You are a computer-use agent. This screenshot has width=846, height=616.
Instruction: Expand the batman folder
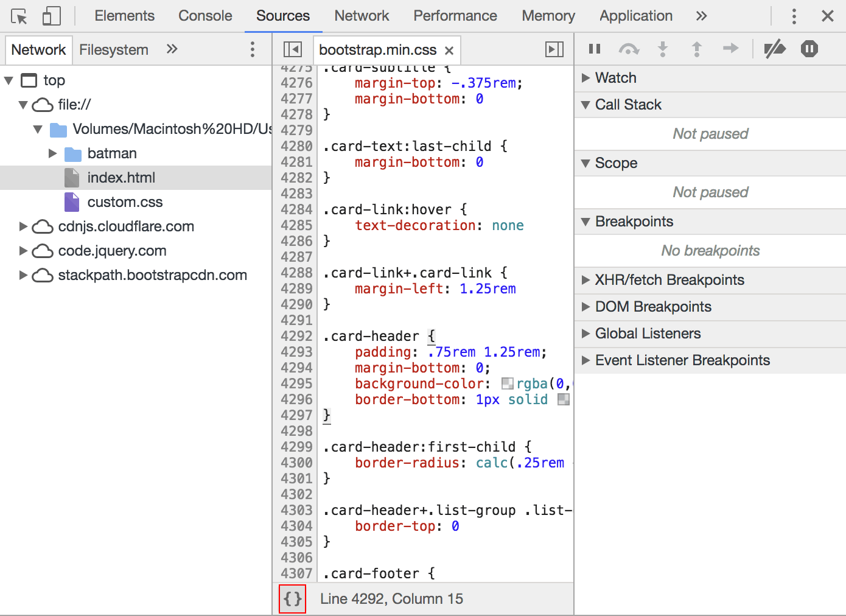click(53, 153)
